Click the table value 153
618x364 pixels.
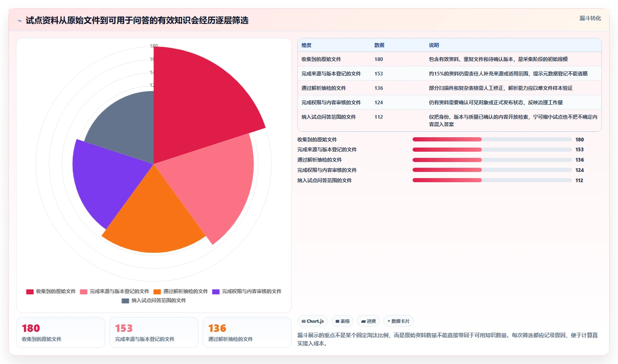(379, 74)
